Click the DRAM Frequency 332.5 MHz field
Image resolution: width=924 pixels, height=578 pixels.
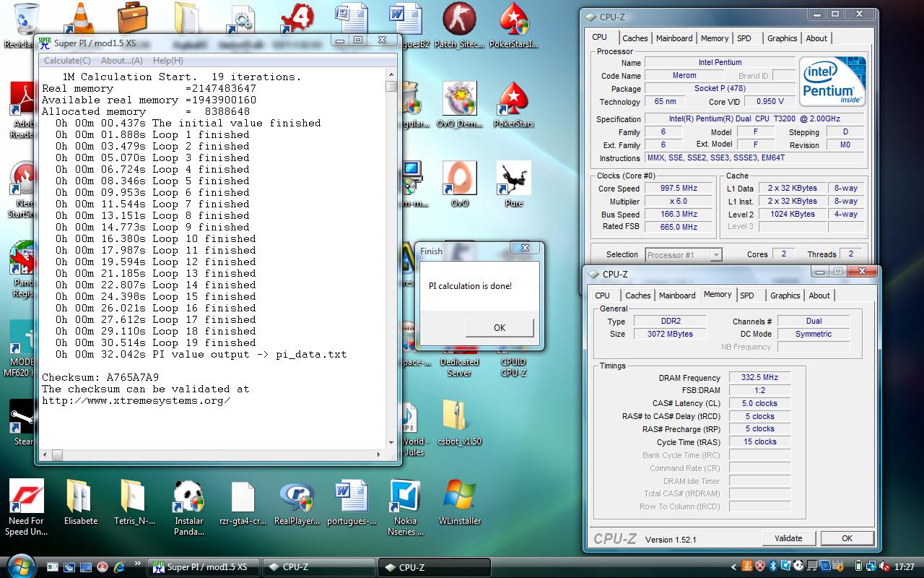coord(759,378)
